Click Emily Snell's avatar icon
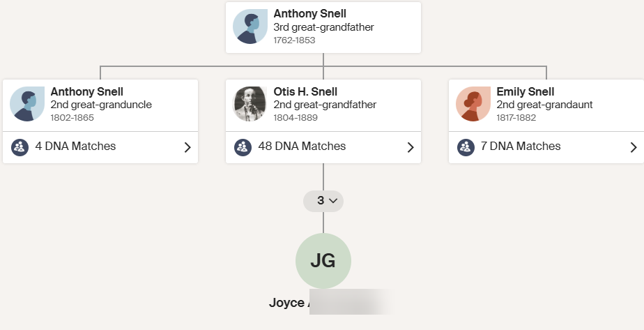This screenshot has width=644, height=330. pyautogui.click(x=473, y=105)
